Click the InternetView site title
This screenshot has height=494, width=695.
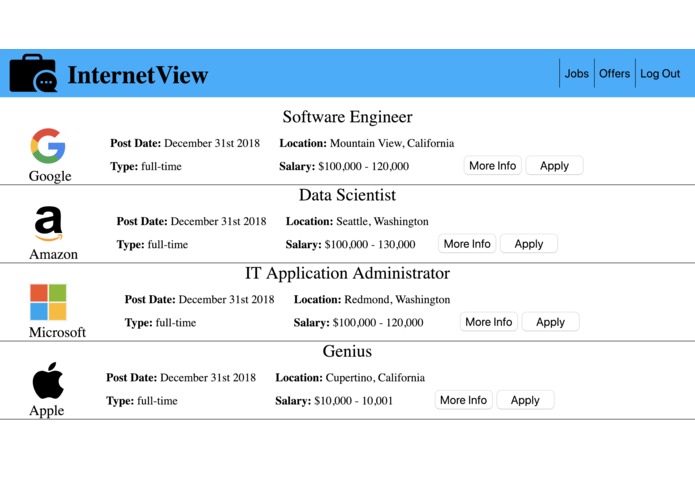click(x=138, y=75)
